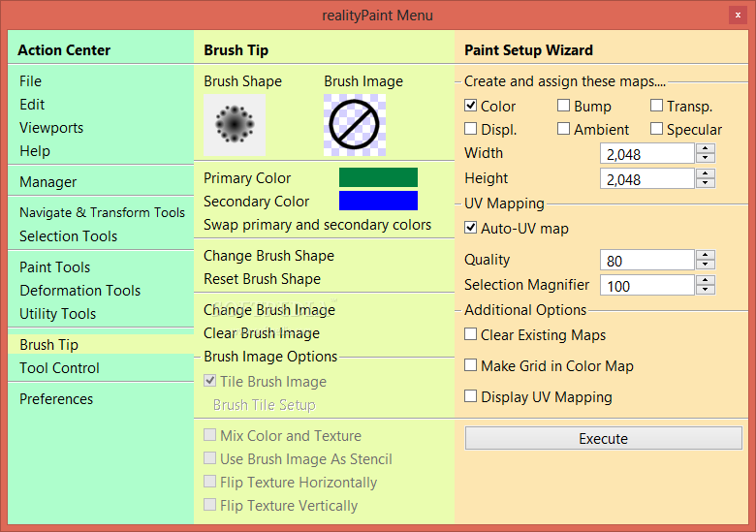This screenshot has width=756, height=532.
Task: Pick the green Primary Color swatch
Action: [x=378, y=177]
